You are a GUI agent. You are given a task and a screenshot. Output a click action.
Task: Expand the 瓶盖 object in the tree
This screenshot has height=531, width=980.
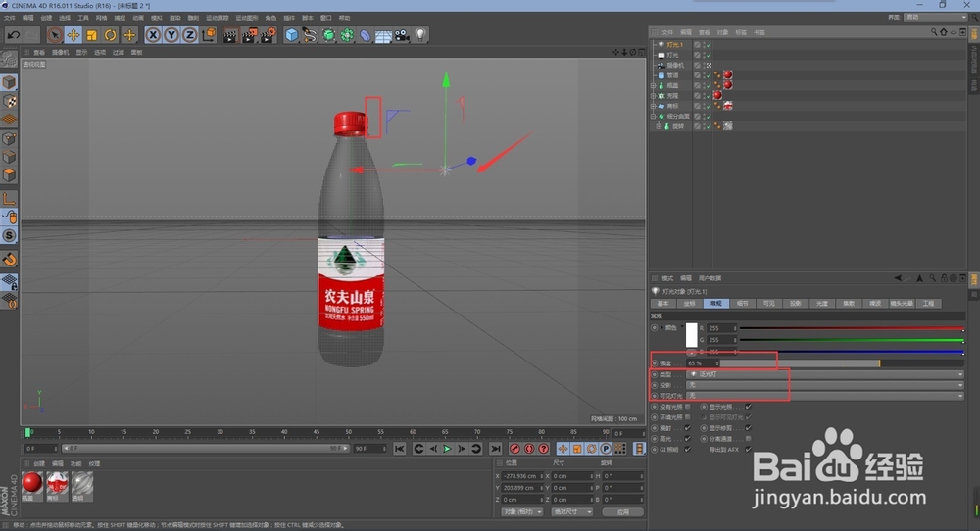tap(654, 85)
